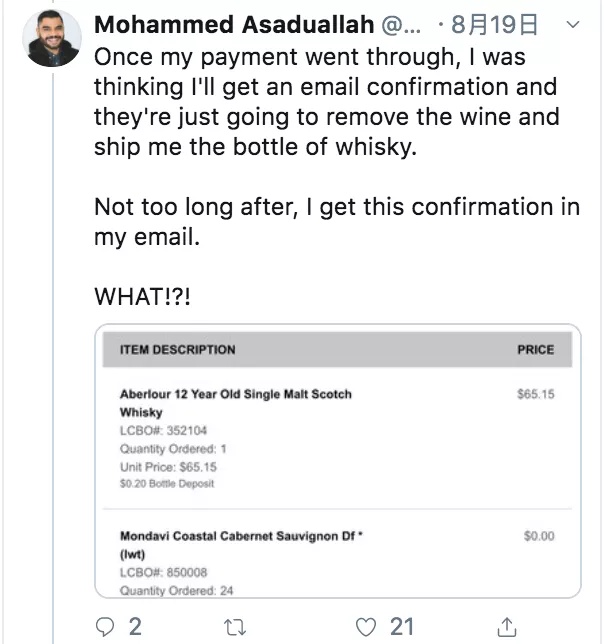
Task: Open the email confirmation receipt image
Action: pos(336,460)
